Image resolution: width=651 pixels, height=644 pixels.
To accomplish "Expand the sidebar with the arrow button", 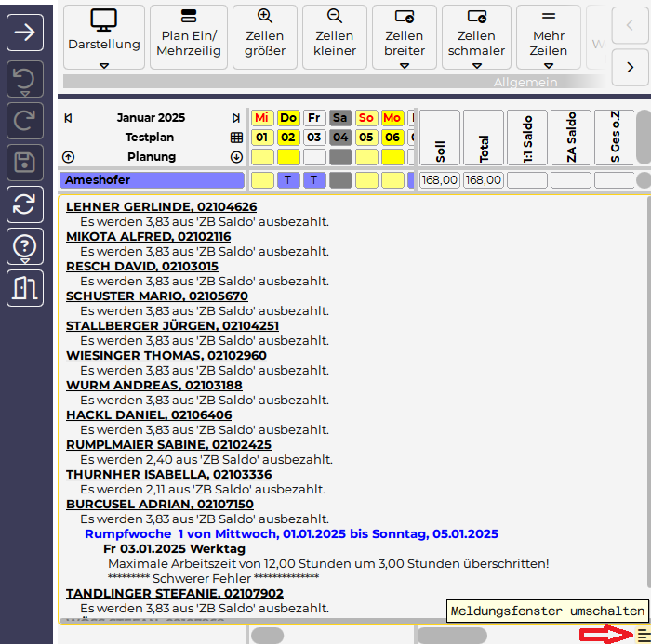I will 25,32.
